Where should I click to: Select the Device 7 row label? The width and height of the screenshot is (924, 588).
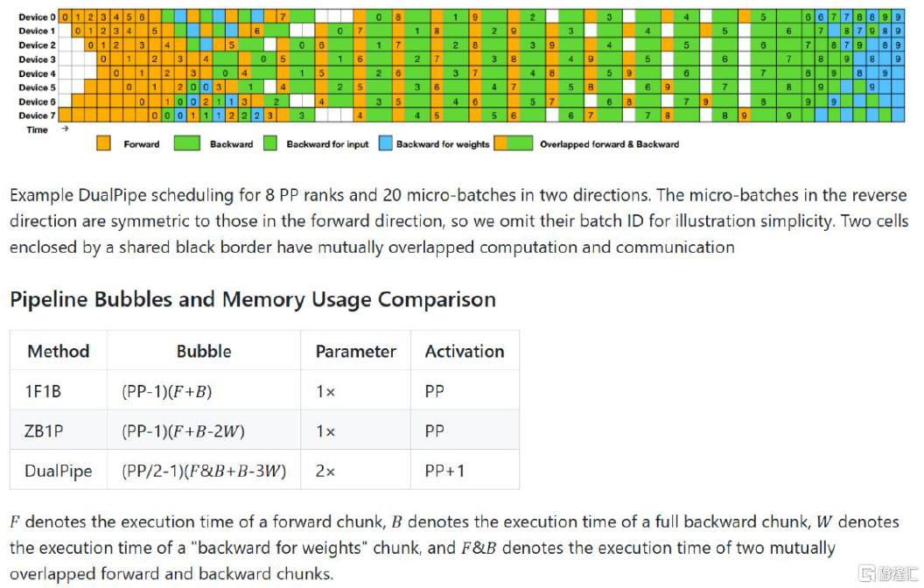(37, 115)
